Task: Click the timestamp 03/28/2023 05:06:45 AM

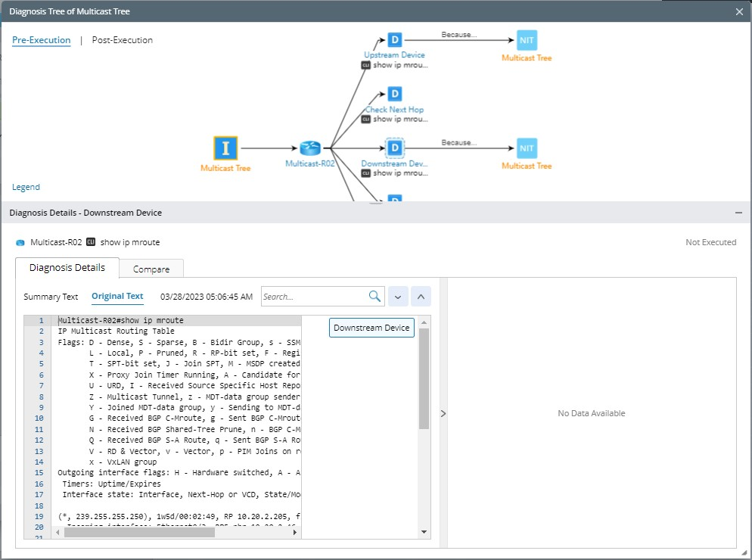Action: pos(207,297)
